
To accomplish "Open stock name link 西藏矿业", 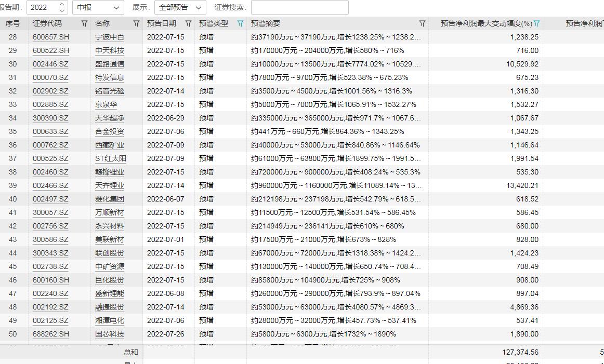I will 110,145.
